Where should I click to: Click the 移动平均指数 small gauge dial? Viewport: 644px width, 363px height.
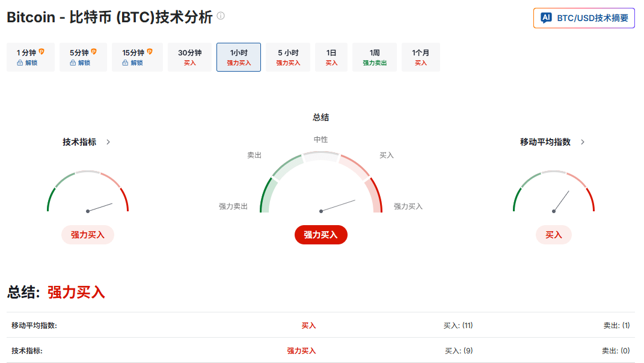click(x=554, y=191)
